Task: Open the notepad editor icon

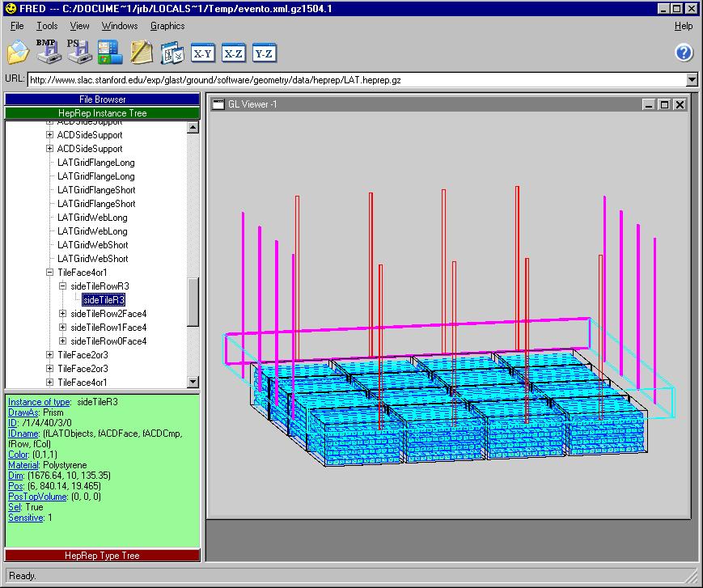Action: pyautogui.click(x=142, y=53)
